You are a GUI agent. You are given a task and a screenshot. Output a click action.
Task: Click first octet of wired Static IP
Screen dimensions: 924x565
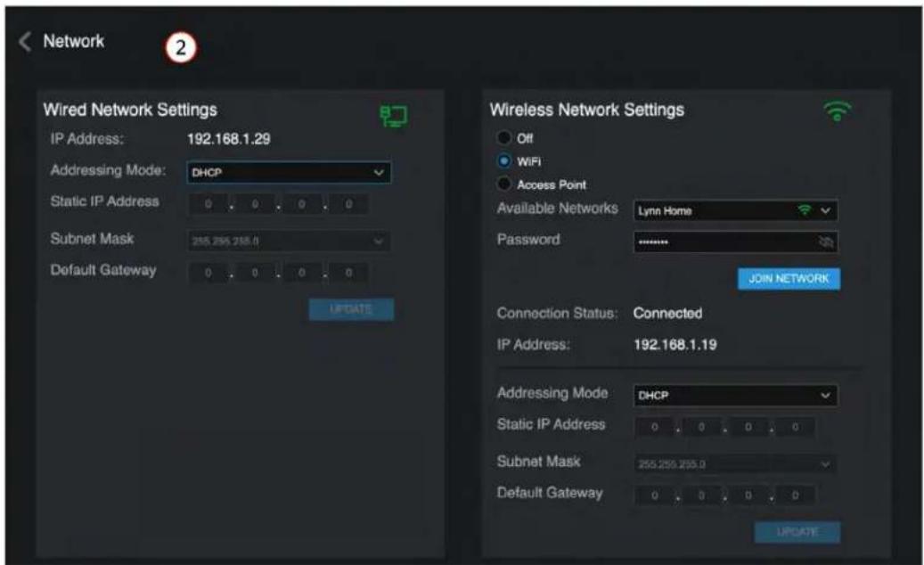[208, 204]
